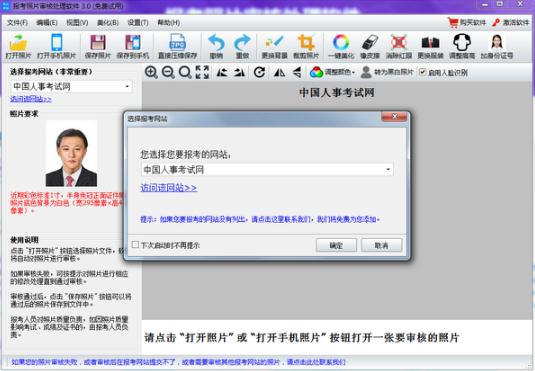Image resolution: width=535 pixels, height=371 pixels.
Task: Undo with the 撤销 arrow icon
Action: click(216, 42)
